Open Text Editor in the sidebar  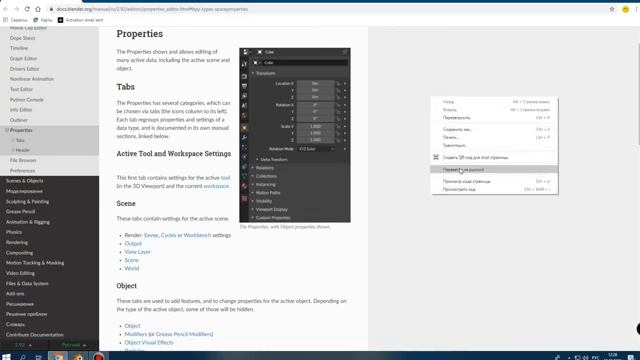[x=21, y=89]
